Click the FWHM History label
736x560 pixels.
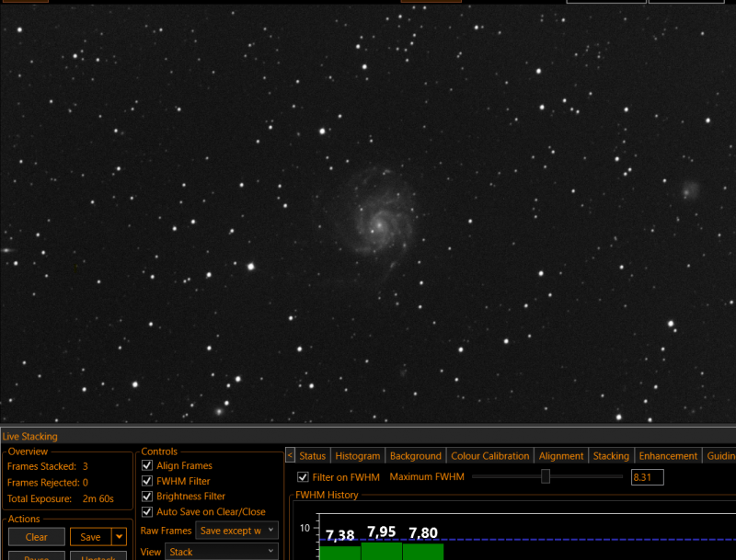click(327, 495)
